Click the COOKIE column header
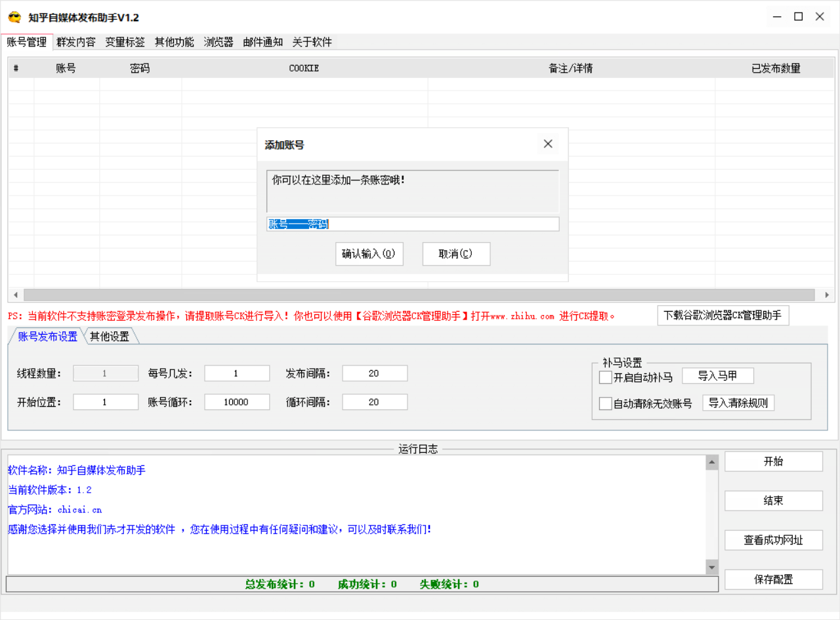This screenshot has width=840, height=620. coord(304,68)
